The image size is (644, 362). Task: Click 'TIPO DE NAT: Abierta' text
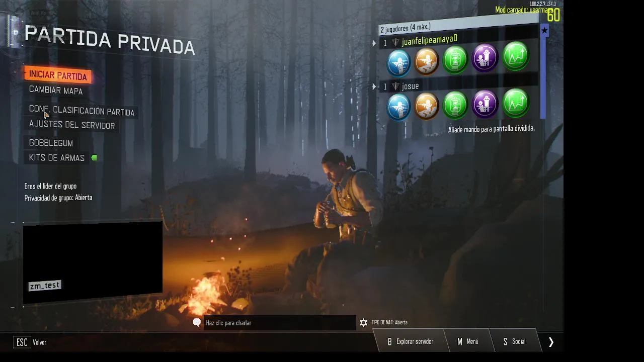click(x=389, y=323)
